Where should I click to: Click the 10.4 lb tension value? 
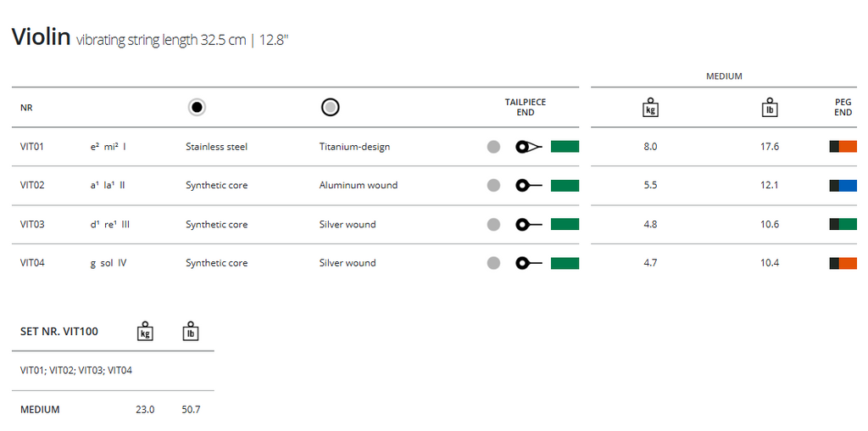770,263
